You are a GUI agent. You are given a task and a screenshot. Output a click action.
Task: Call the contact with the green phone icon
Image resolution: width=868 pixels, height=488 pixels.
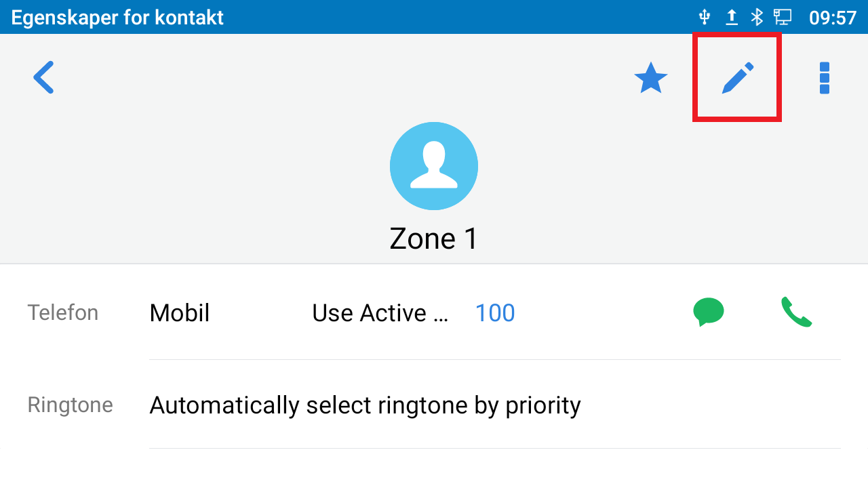[796, 312]
